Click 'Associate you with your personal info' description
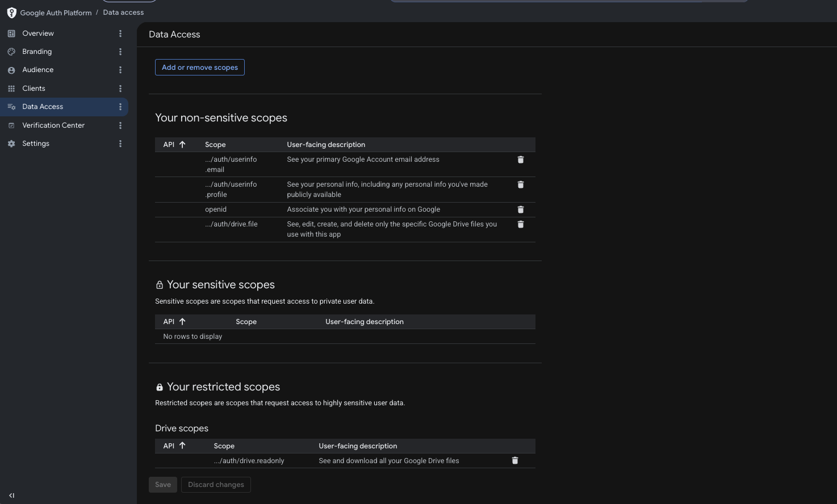Screen dimensions: 837x504 pyautogui.click(x=363, y=209)
